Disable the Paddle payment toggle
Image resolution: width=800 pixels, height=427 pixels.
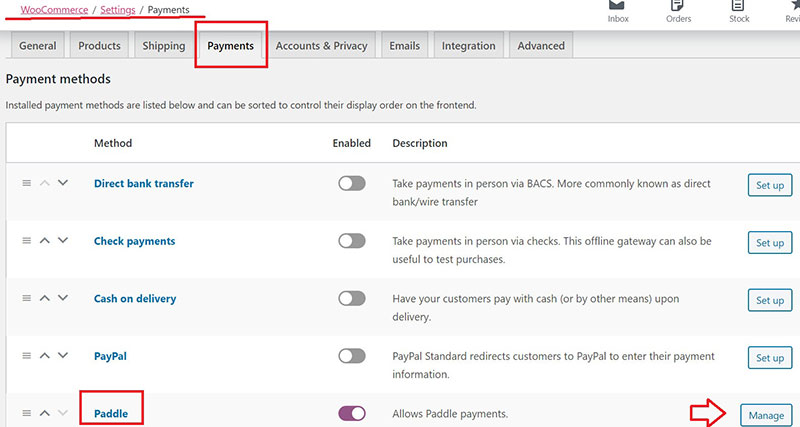[x=352, y=413]
